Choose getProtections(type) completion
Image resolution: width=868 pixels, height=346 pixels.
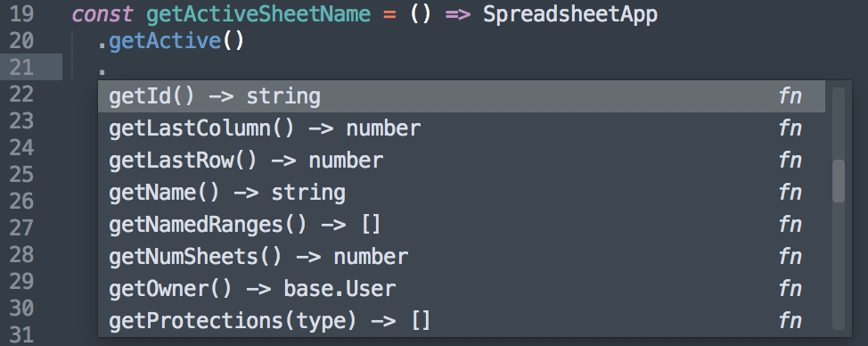point(461,321)
